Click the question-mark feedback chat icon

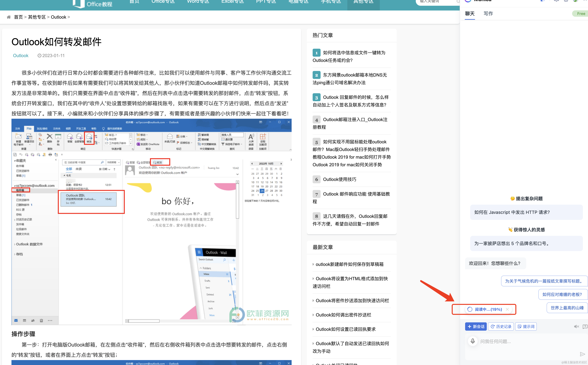[585, 327]
